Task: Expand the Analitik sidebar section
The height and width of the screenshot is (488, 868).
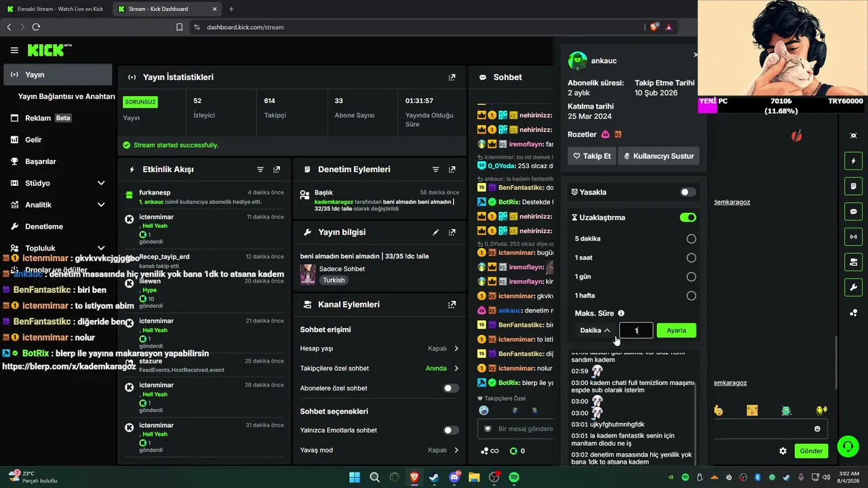Action: (101, 205)
